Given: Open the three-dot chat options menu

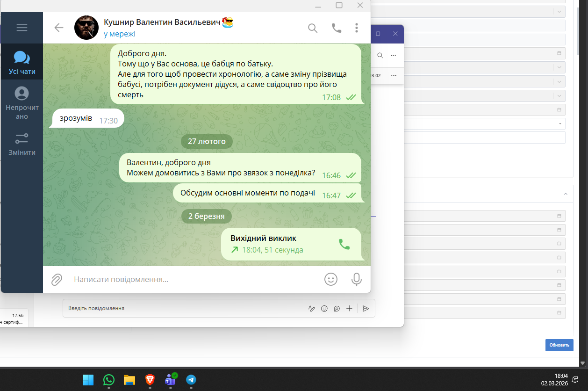Looking at the screenshot, I should pos(357,28).
